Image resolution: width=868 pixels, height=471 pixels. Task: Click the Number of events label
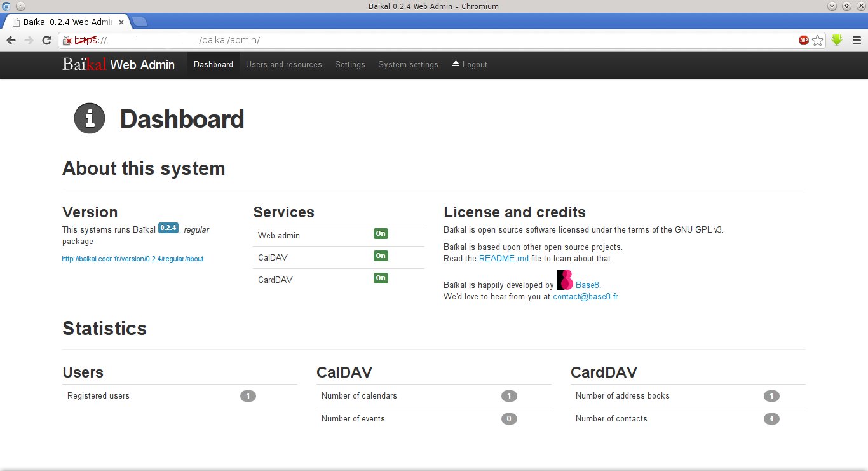coord(353,418)
